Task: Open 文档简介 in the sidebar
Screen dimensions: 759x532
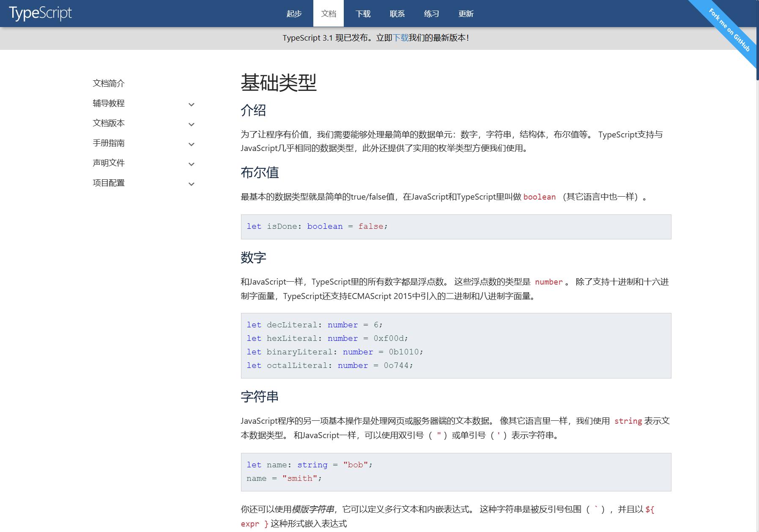Action: 109,83
